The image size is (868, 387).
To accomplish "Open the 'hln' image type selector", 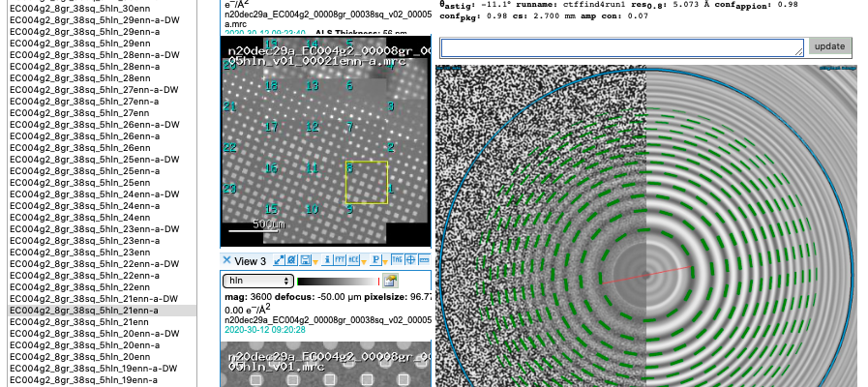I will click(258, 281).
